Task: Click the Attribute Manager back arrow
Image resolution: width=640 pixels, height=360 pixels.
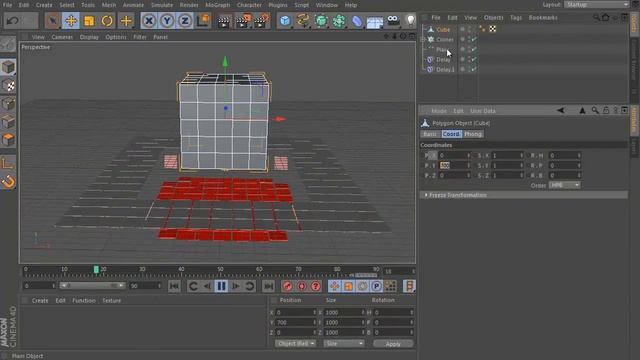Action: 560,111
